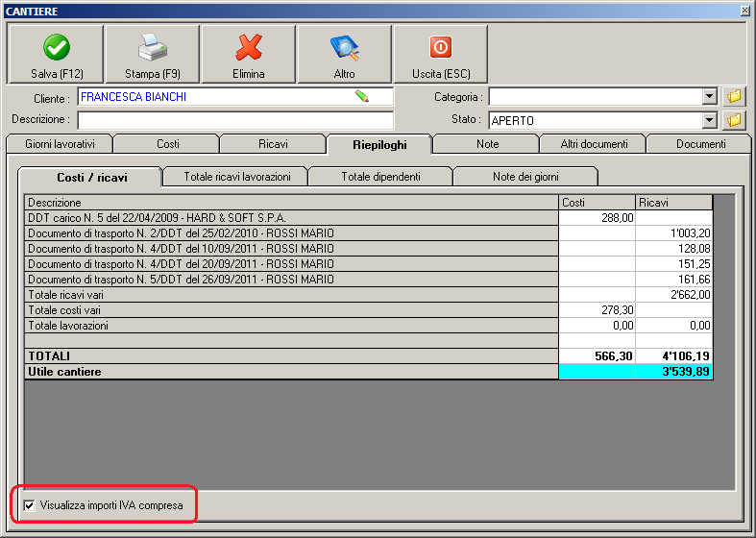Switch to the Ricavi tab
This screenshot has height=538, width=756.
(273, 144)
